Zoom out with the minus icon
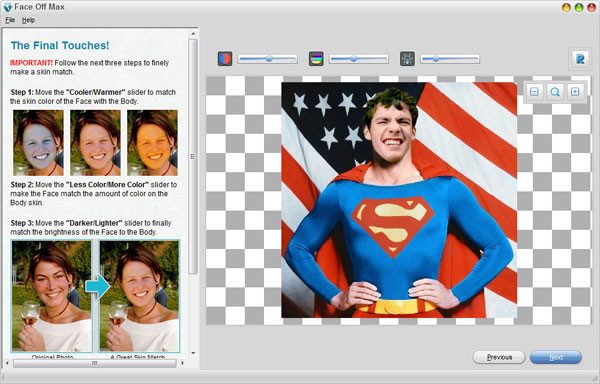The height and width of the screenshot is (384, 600). [x=534, y=92]
